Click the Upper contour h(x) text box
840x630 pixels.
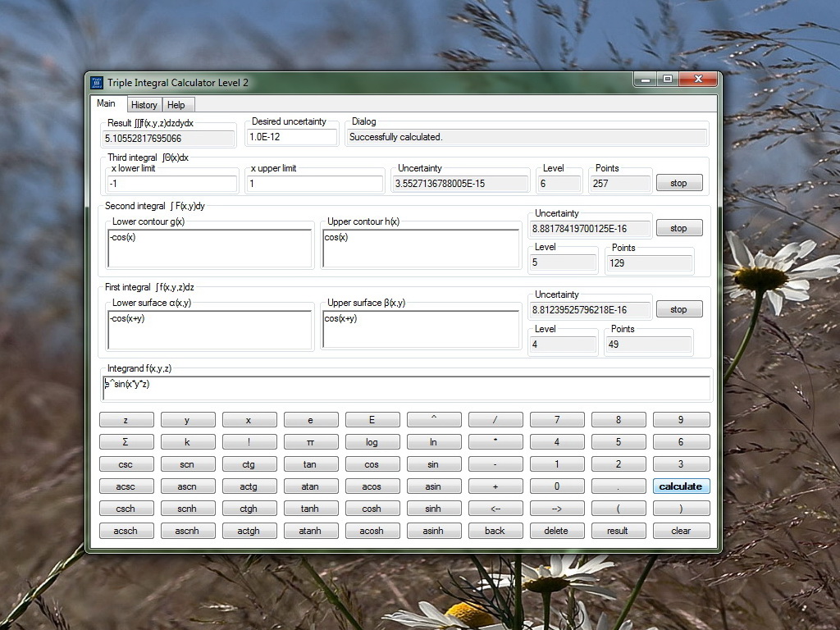click(x=421, y=248)
